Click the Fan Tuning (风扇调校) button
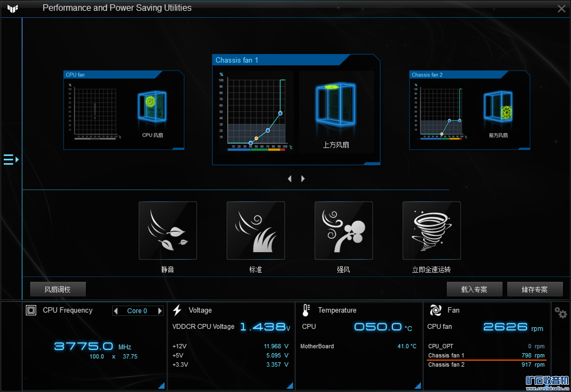Image resolution: width=571 pixels, height=392 pixels. (x=58, y=289)
